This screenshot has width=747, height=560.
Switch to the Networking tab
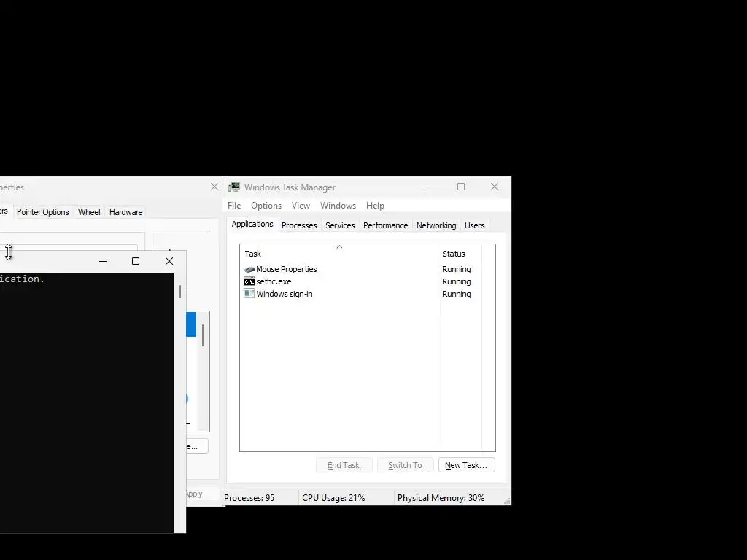(436, 225)
